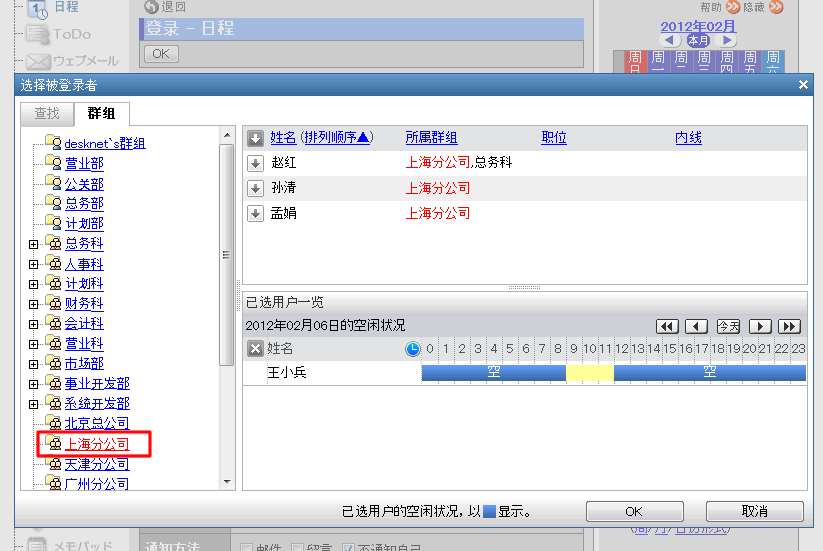The width and height of the screenshot is (823, 551).
Task: Click the blue clock icon in the timeline header
Action: [413, 349]
